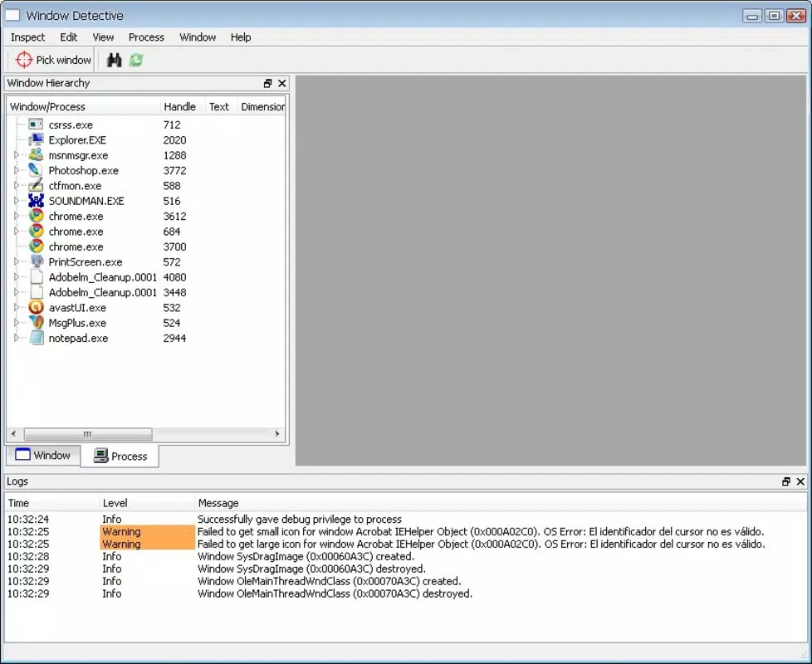Expand the SOUNDMAN.EXE tree node

(x=16, y=201)
